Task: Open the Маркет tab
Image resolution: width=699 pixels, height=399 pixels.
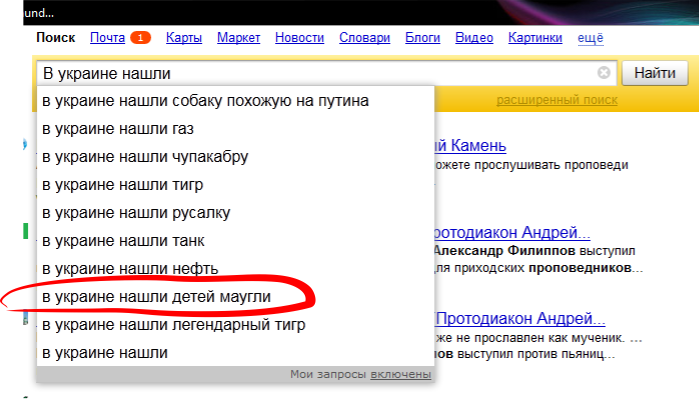Action: [238, 37]
